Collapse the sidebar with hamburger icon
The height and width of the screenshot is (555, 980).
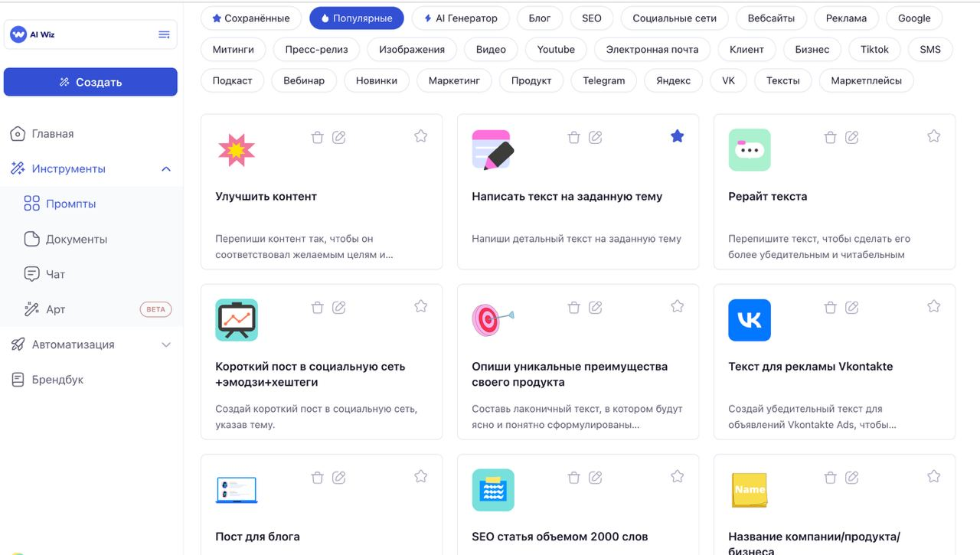(x=162, y=34)
